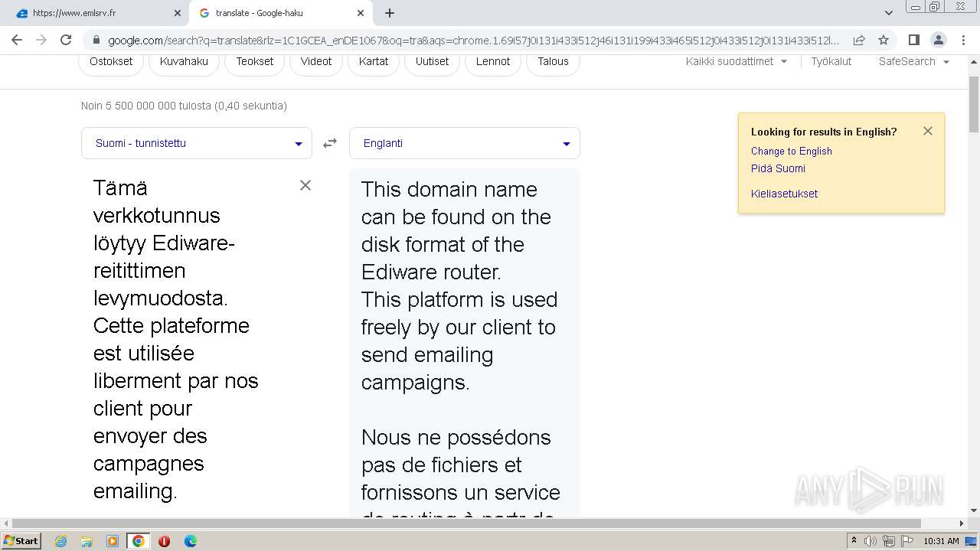Swap the translation languages

tap(330, 143)
